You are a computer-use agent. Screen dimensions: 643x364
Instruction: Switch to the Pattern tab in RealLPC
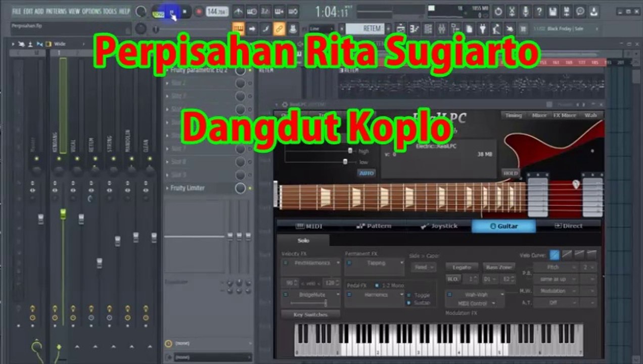pyautogui.click(x=374, y=226)
